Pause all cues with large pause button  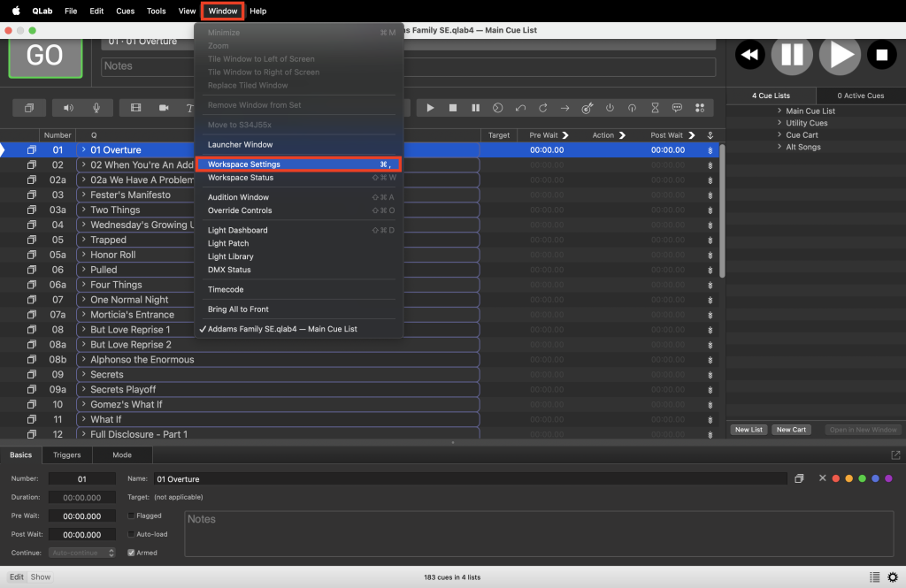click(792, 55)
